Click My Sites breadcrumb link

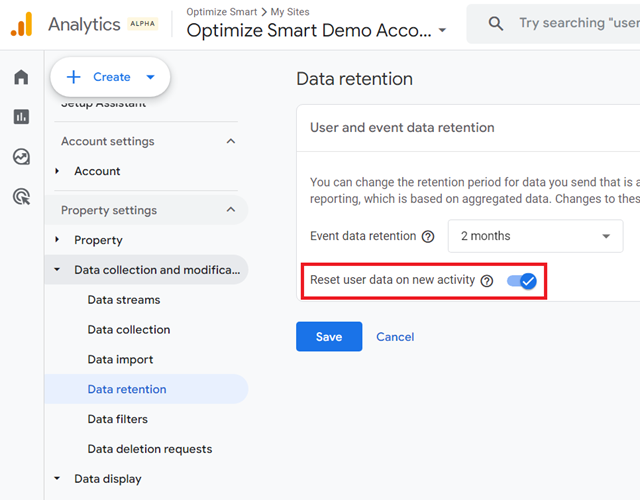[x=290, y=12]
